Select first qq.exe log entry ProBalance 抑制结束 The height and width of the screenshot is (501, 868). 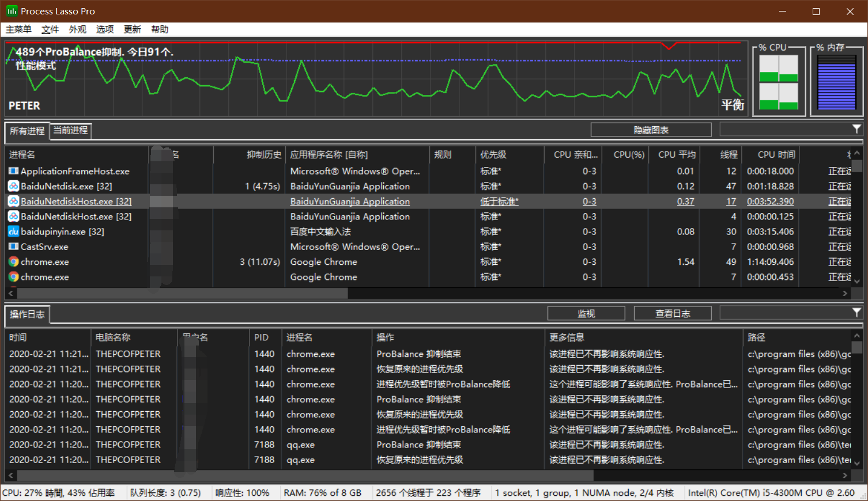(x=418, y=445)
